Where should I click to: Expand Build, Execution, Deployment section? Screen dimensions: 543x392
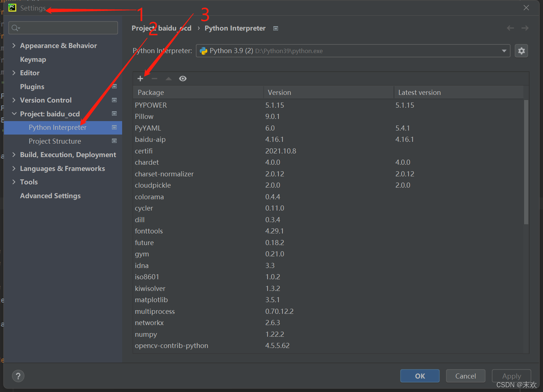pyautogui.click(x=14, y=155)
